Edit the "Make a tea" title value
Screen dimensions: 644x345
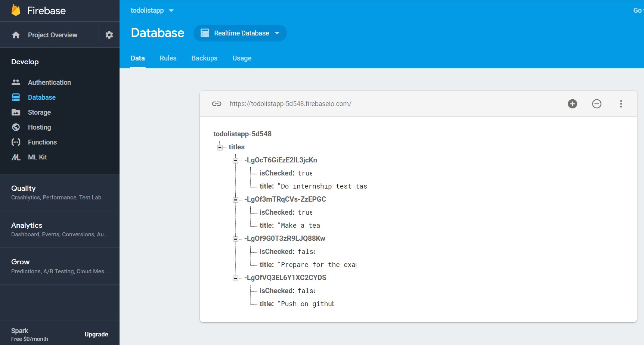pyautogui.click(x=299, y=225)
